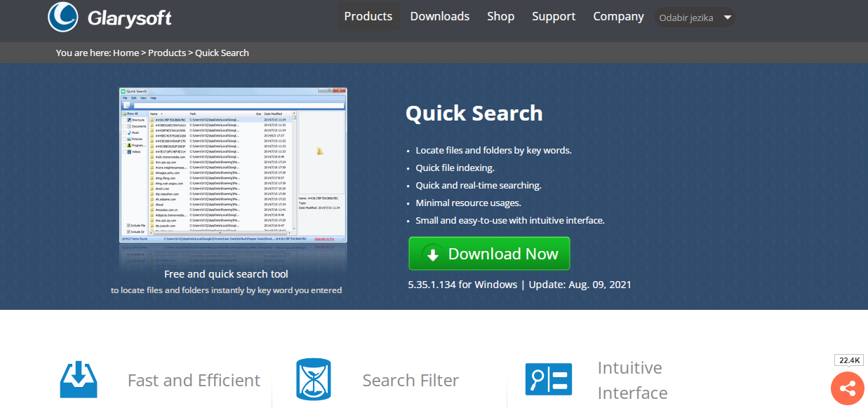The width and height of the screenshot is (868, 408).
Task: Click the version 5.35.1.134 for Windows text
Action: click(462, 285)
